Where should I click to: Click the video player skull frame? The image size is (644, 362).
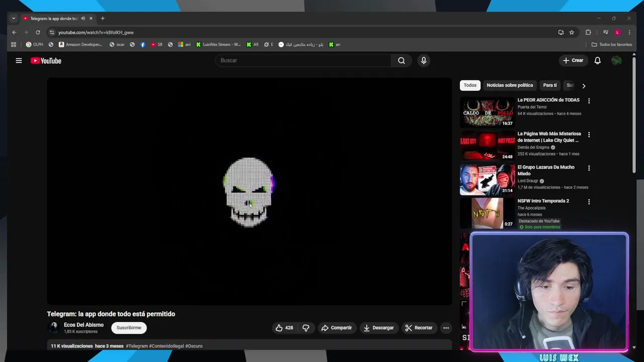[x=249, y=192]
